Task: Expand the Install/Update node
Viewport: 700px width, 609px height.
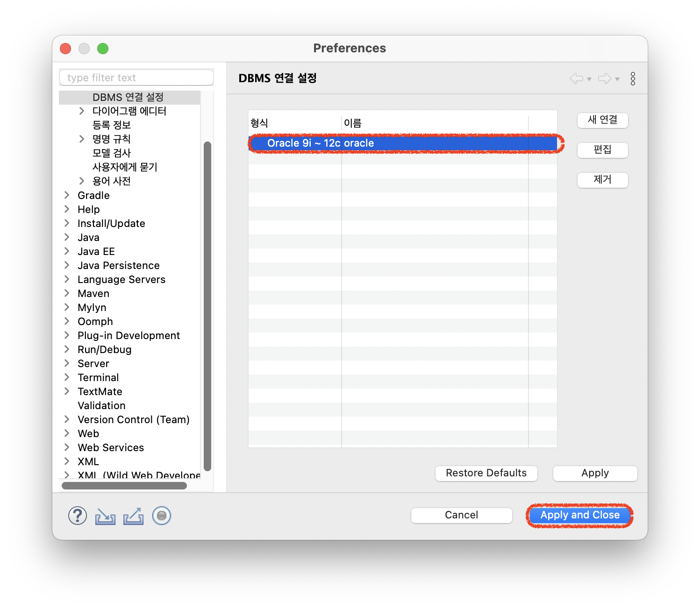Action: [67, 223]
